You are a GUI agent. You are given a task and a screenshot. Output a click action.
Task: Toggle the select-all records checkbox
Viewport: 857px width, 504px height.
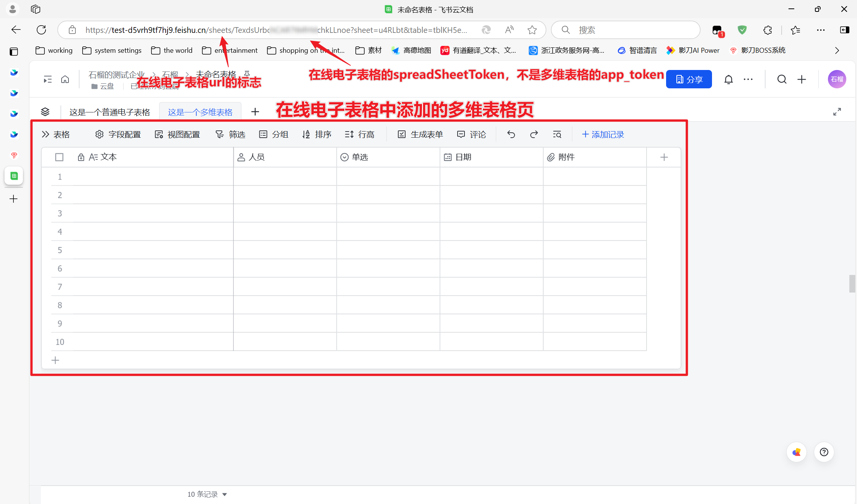coord(59,157)
